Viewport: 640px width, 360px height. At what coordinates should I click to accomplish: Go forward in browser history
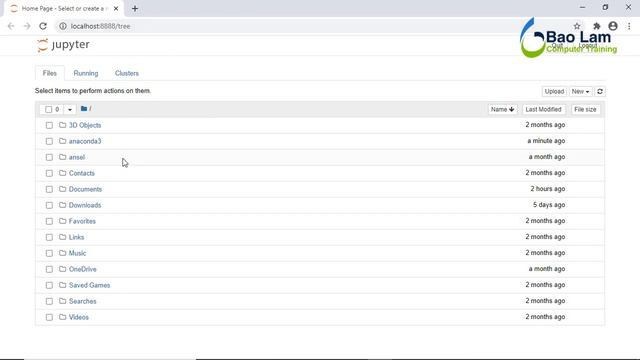click(27, 26)
